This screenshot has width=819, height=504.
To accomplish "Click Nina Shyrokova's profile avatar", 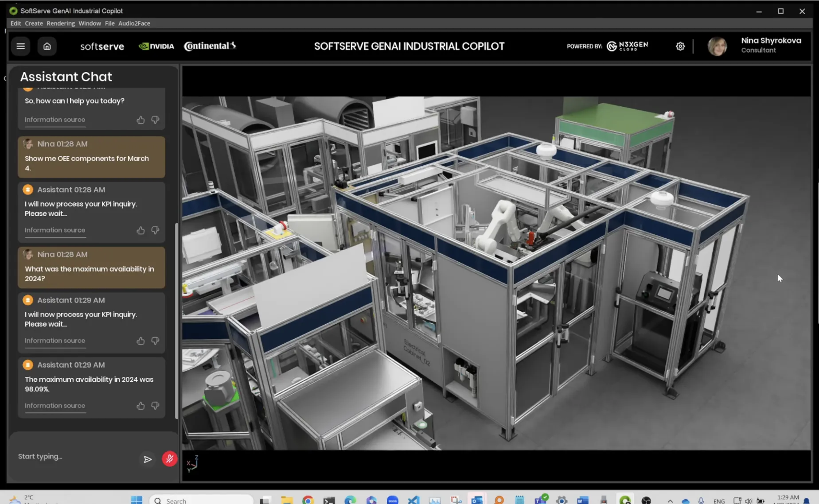I will (717, 46).
